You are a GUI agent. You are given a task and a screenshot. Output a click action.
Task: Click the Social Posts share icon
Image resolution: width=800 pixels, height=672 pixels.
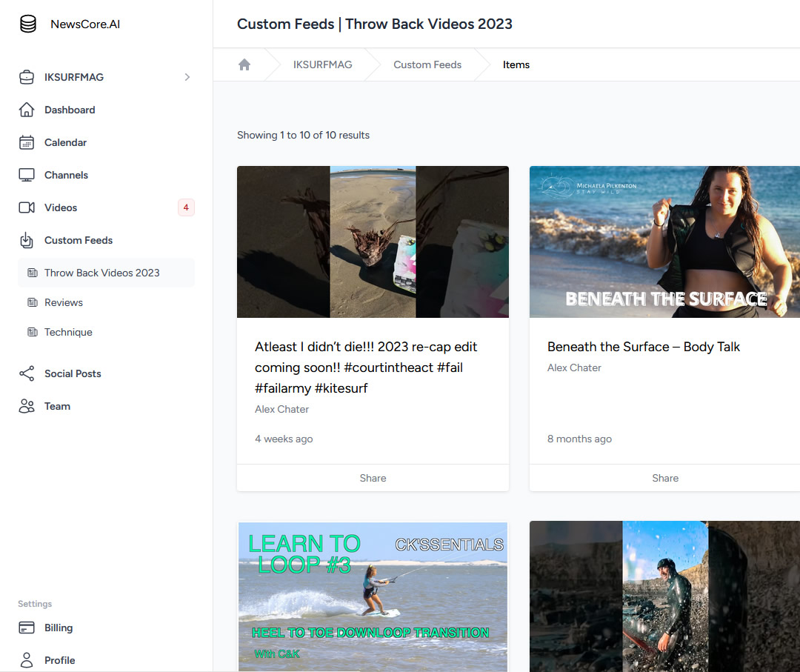pyautogui.click(x=27, y=373)
